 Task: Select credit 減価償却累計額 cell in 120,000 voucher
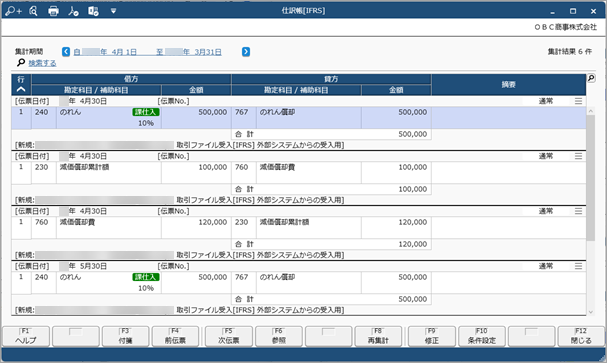click(x=309, y=228)
